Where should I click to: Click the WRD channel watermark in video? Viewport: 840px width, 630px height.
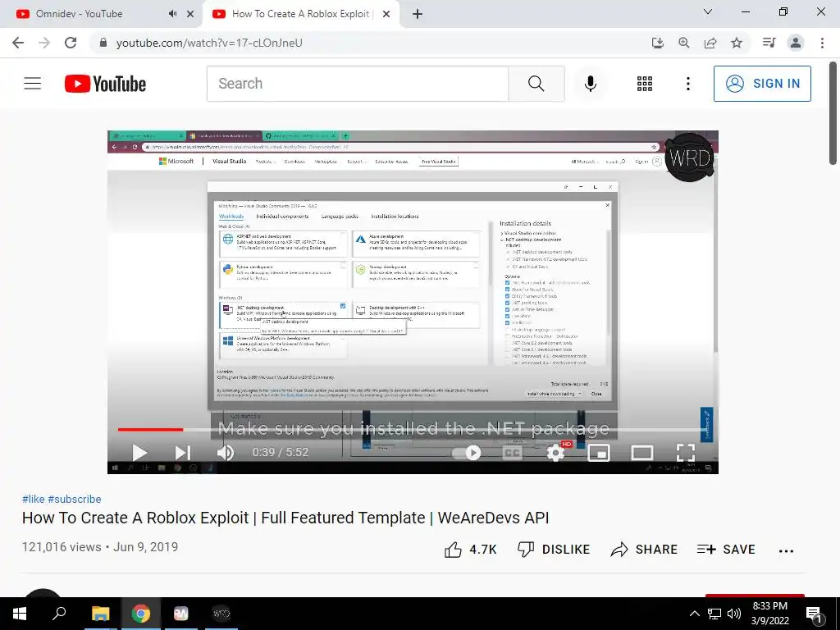click(x=689, y=157)
